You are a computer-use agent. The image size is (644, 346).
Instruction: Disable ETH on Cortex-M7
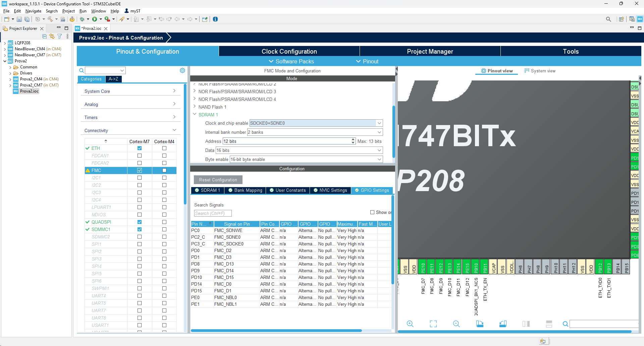[x=140, y=148]
